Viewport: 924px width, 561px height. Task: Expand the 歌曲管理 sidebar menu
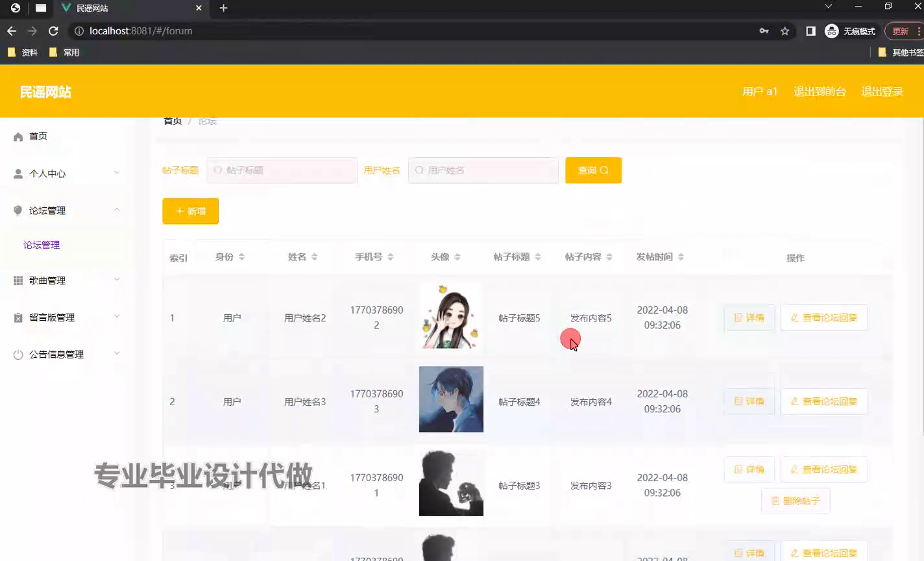click(66, 280)
